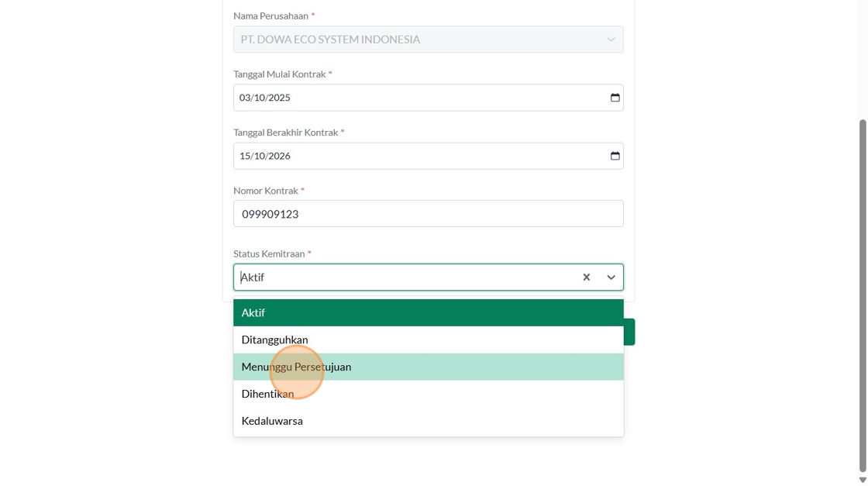The image size is (868, 486).
Task: Click the Nomor Kontrak field label
Action: coord(266,191)
